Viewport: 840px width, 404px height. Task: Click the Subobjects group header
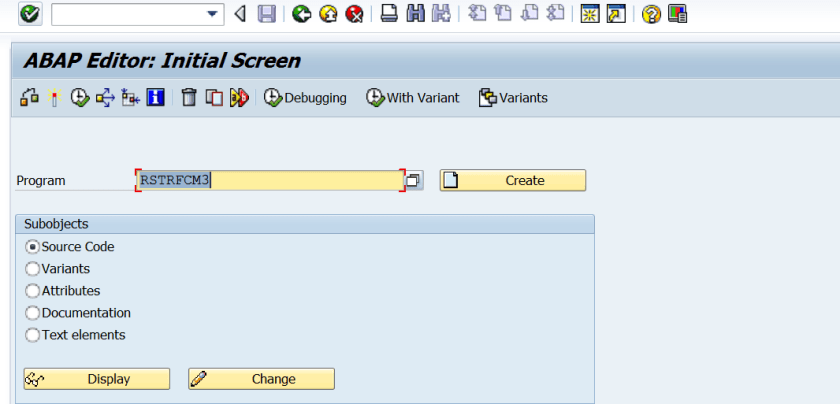point(305,224)
